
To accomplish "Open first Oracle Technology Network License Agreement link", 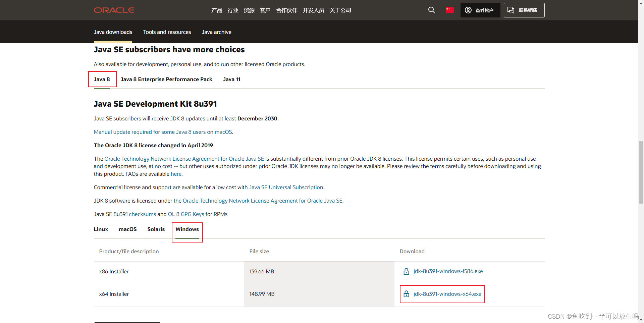I will coord(184,159).
